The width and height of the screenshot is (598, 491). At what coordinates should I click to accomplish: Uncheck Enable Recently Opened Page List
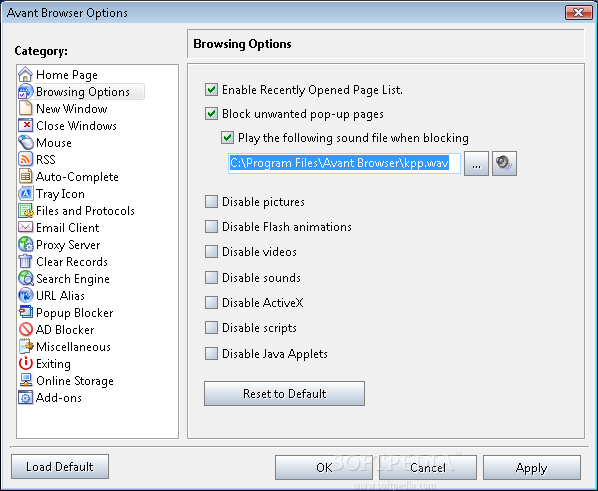211,90
